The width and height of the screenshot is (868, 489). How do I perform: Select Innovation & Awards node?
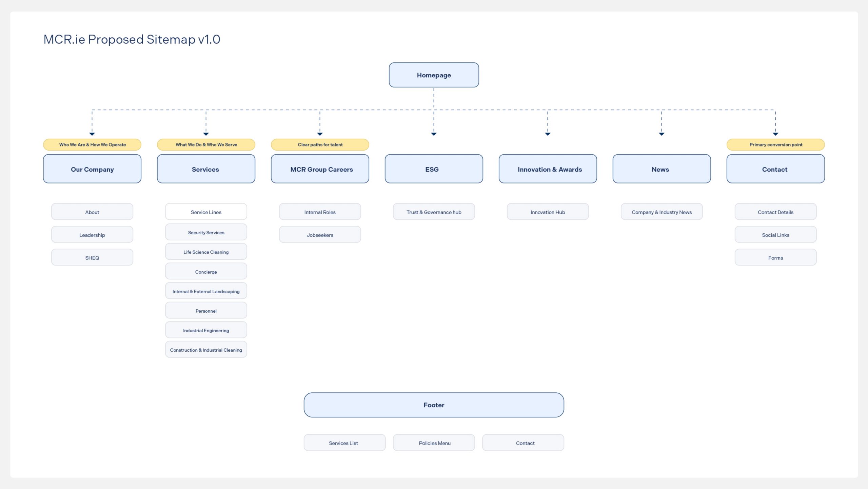click(548, 169)
